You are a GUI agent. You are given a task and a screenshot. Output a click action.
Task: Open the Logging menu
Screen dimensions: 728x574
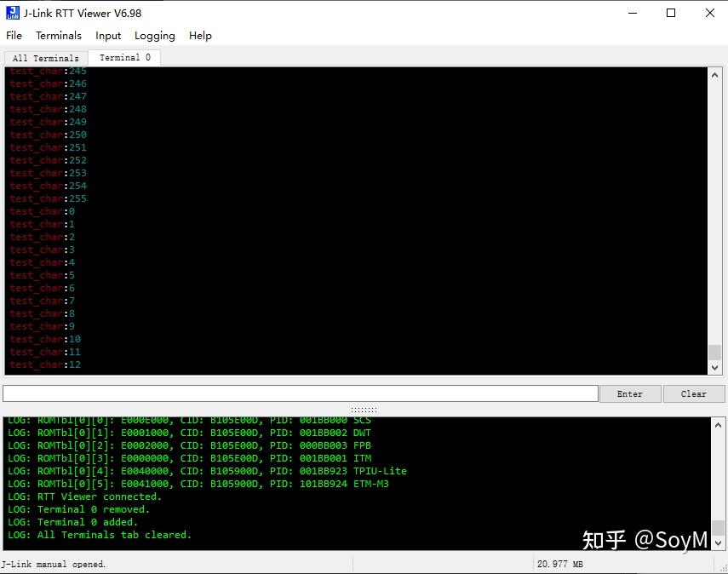coord(154,36)
